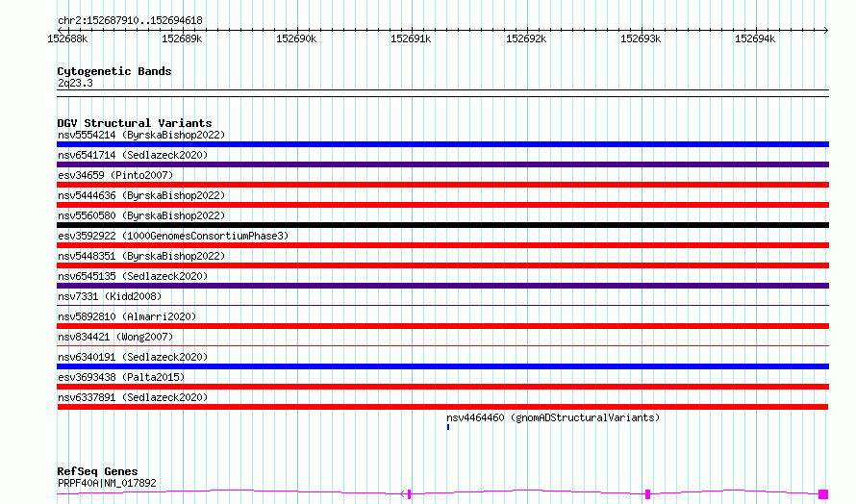The height and width of the screenshot is (504, 856).
Task: Click the 152689k ruler label
Action: [x=182, y=38]
